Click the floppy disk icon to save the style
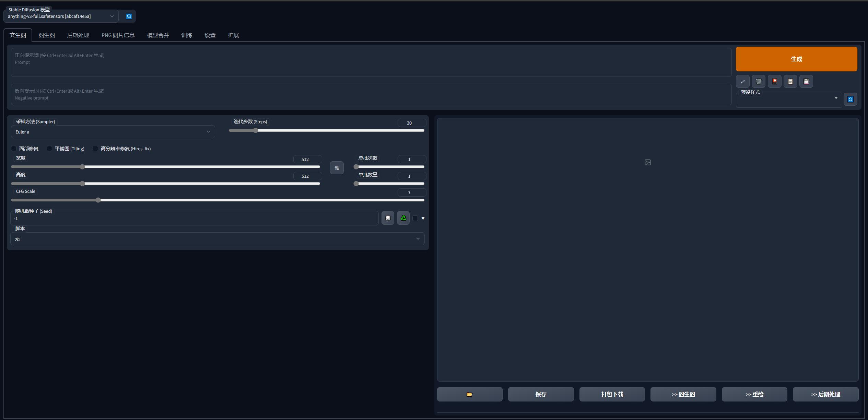 [806, 81]
